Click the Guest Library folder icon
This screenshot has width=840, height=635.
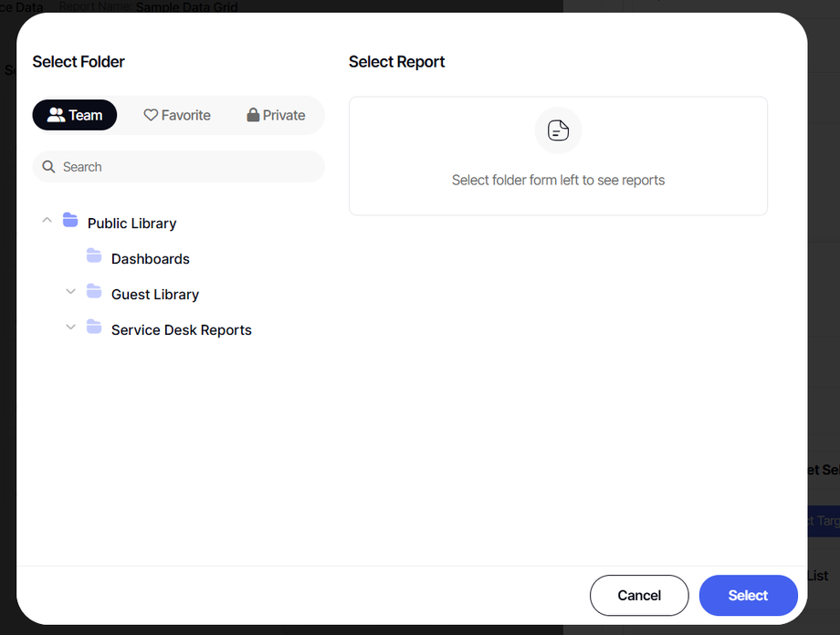94,292
